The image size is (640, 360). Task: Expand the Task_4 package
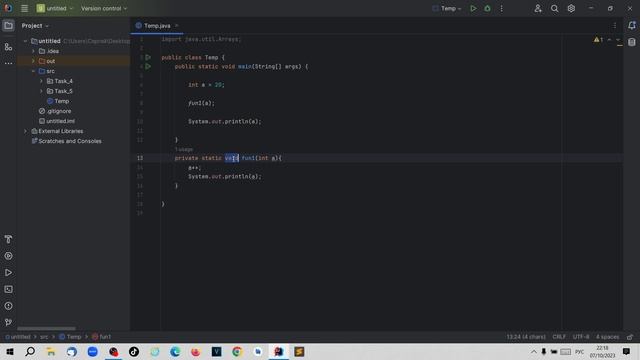tap(41, 81)
